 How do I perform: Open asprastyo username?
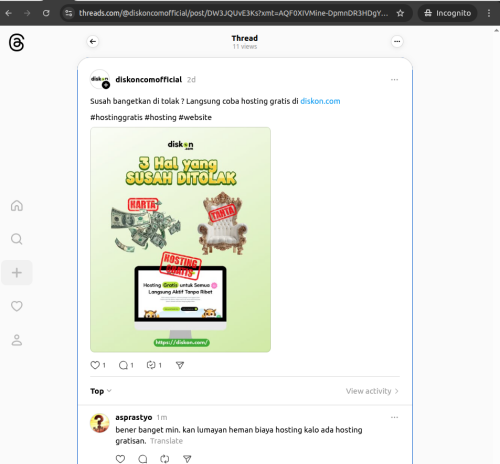pos(134,417)
